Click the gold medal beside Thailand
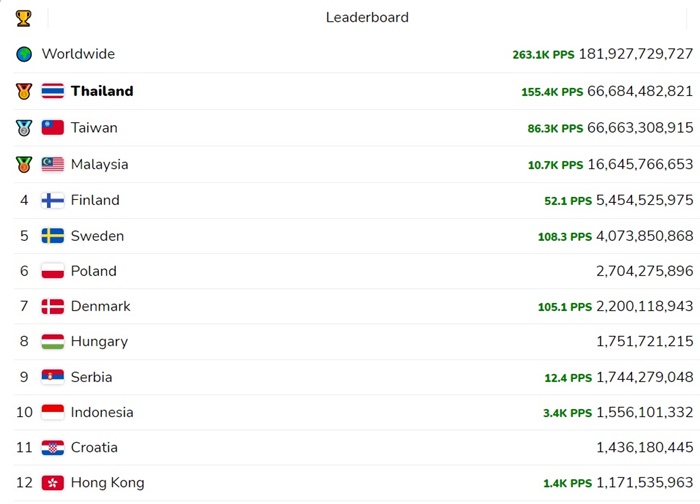Viewport: 700px width, 504px height. pos(24,91)
